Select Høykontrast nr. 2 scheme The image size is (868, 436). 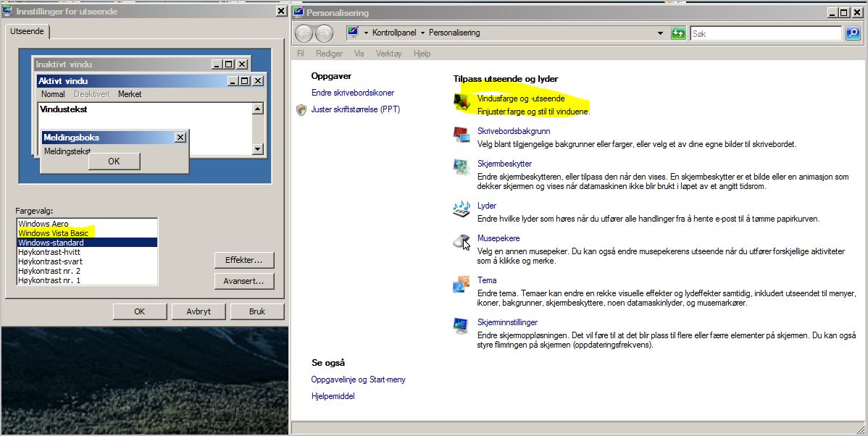pyautogui.click(x=87, y=271)
